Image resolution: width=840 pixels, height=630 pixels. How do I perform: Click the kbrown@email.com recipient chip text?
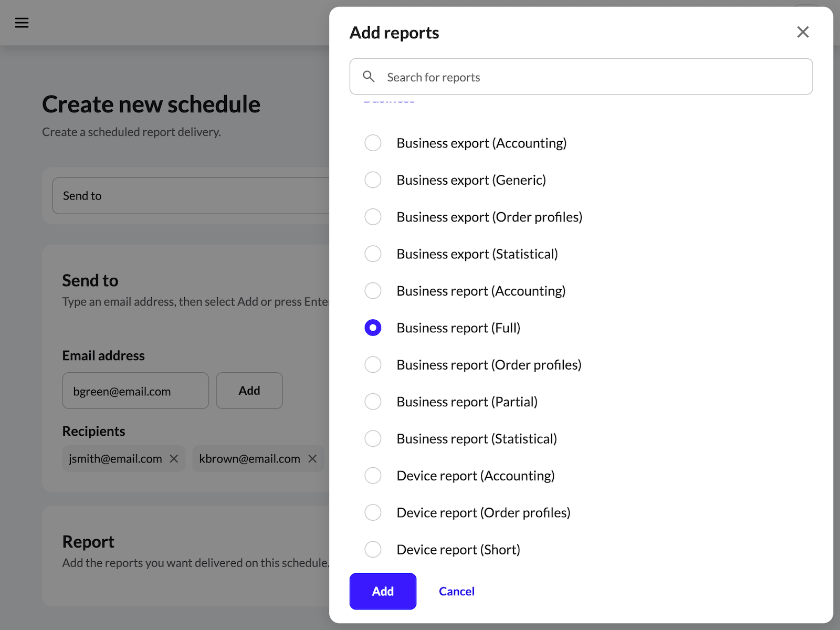(250, 459)
